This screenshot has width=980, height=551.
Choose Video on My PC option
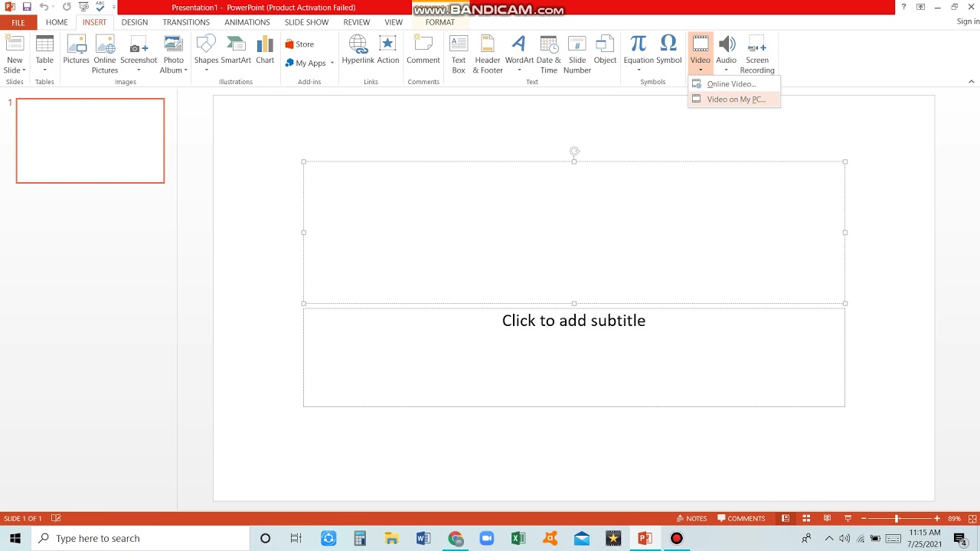pos(734,99)
